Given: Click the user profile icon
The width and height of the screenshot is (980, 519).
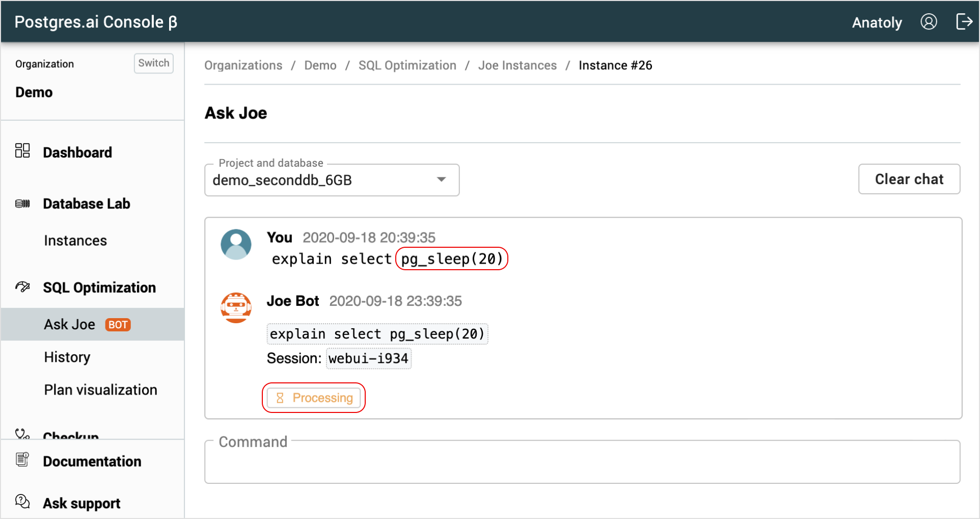Looking at the screenshot, I should pyautogui.click(x=929, y=21).
